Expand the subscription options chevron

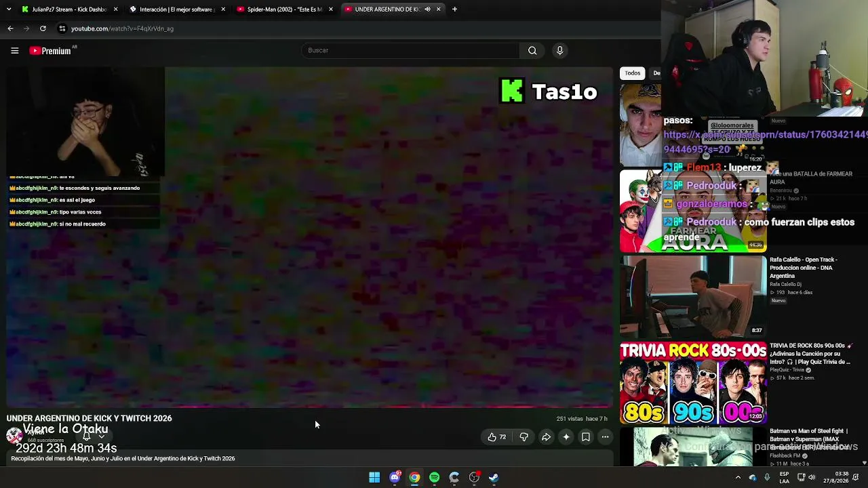coord(102,436)
